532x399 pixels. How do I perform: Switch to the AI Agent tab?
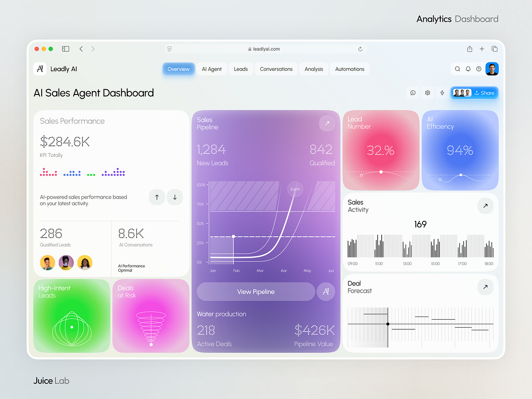coord(212,69)
